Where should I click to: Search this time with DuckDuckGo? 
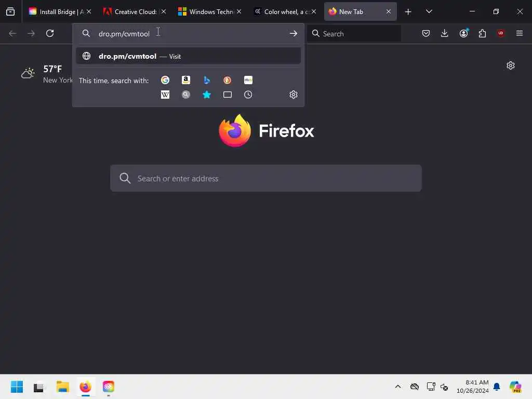click(x=228, y=80)
